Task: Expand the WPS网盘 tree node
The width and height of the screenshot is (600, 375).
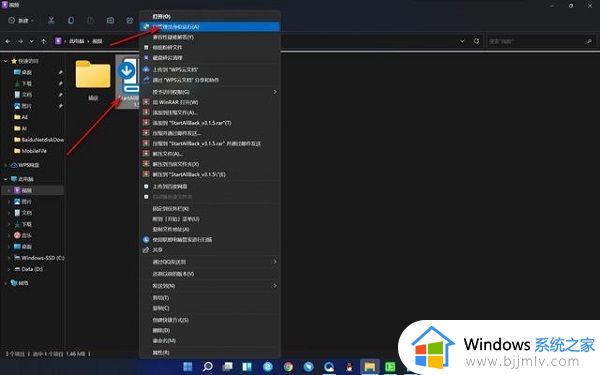Action: pyautogui.click(x=5, y=165)
